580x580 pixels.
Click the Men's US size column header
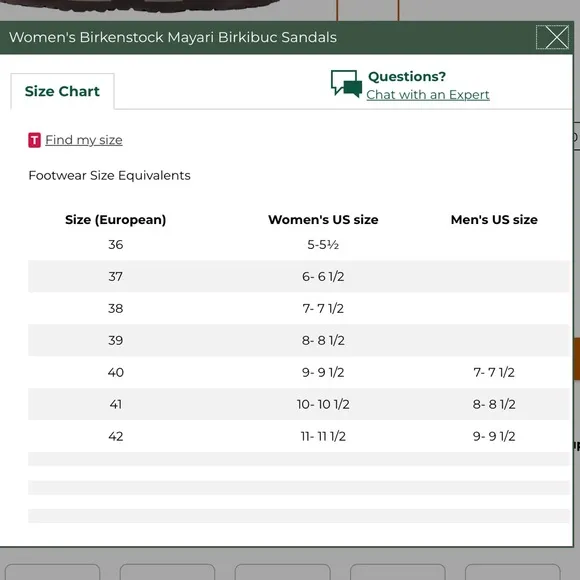pyautogui.click(x=494, y=220)
